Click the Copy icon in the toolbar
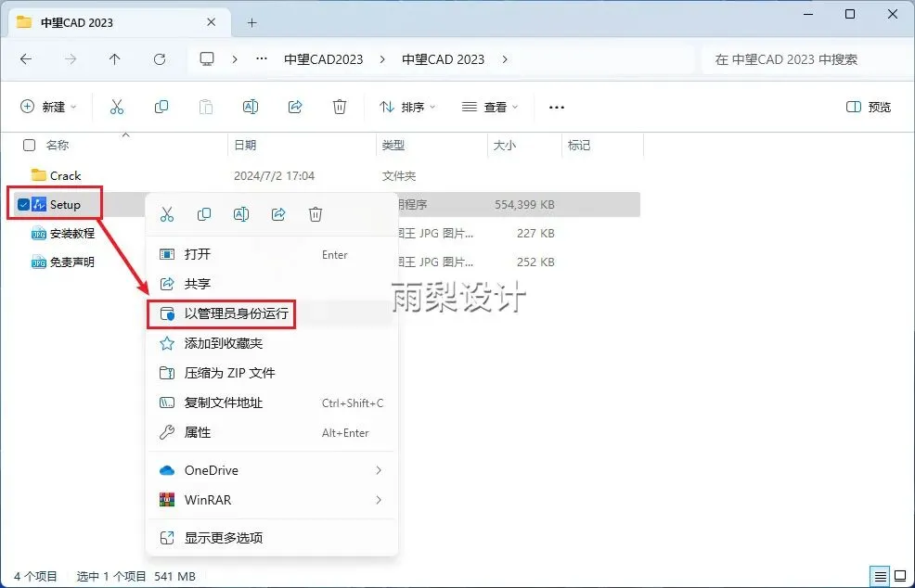Image resolution: width=915 pixels, height=588 pixels. [x=161, y=107]
